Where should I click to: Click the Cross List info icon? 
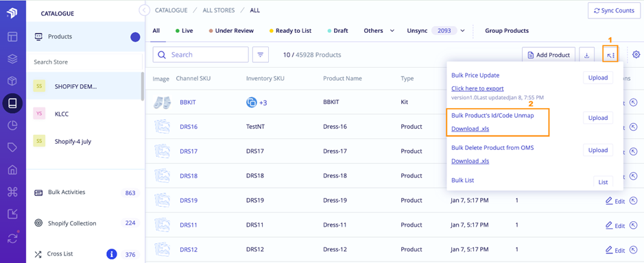[x=112, y=254]
